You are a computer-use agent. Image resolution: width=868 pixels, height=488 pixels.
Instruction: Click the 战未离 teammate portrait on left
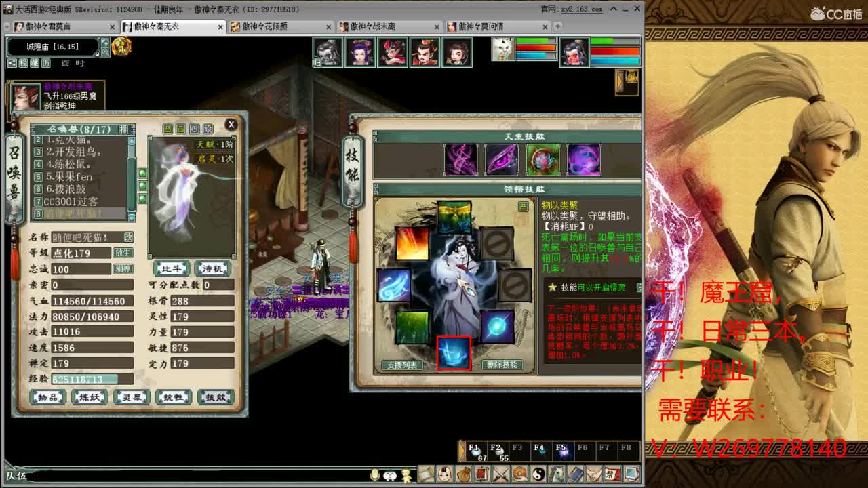(x=25, y=98)
